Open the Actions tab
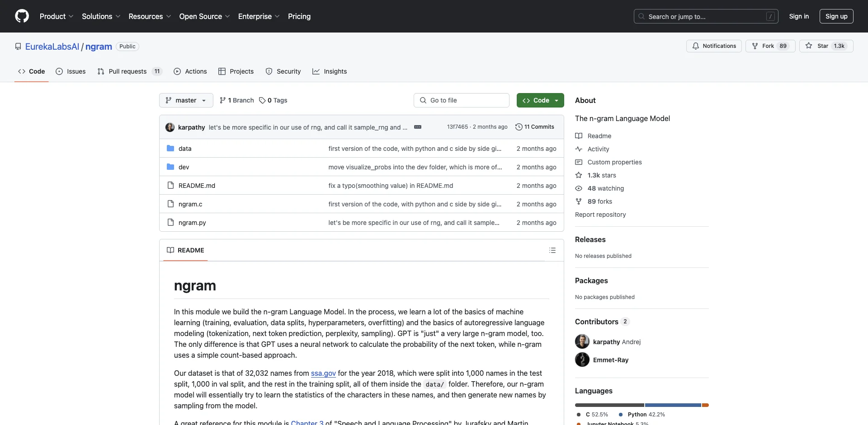This screenshot has width=868, height=425. point(190,71)
